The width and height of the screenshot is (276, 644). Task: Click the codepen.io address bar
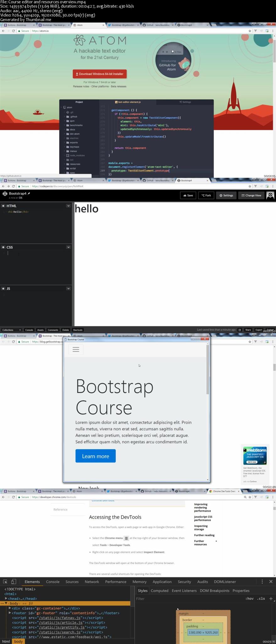click(x=132, y=186)
